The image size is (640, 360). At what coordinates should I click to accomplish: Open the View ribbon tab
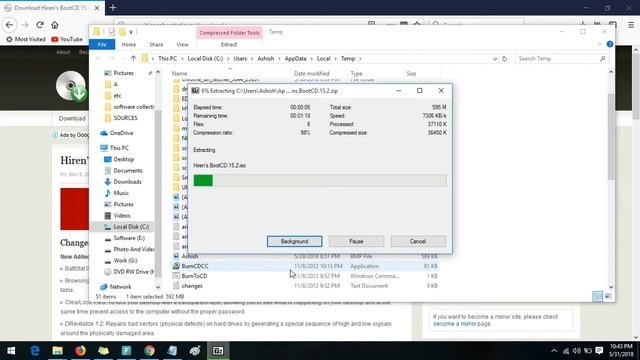(182, 44)
